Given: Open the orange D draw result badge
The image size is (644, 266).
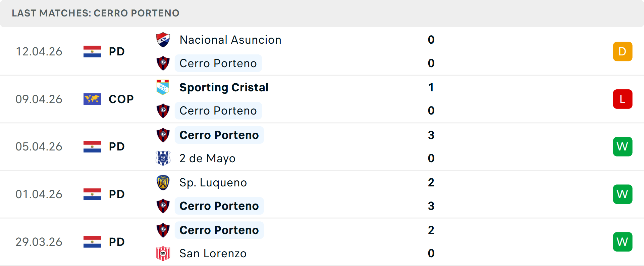Looking at the screenshot, I should (x=623, y=51).
